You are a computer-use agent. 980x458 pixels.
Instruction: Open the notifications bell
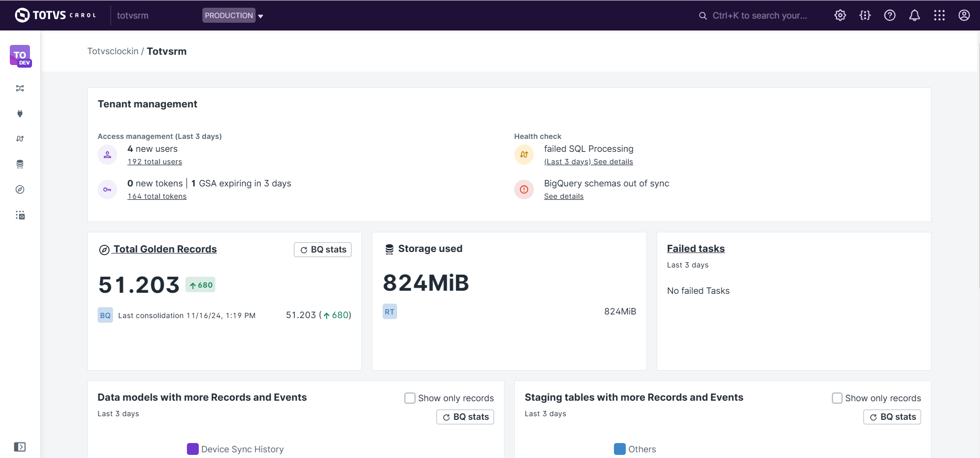(914, 15)
